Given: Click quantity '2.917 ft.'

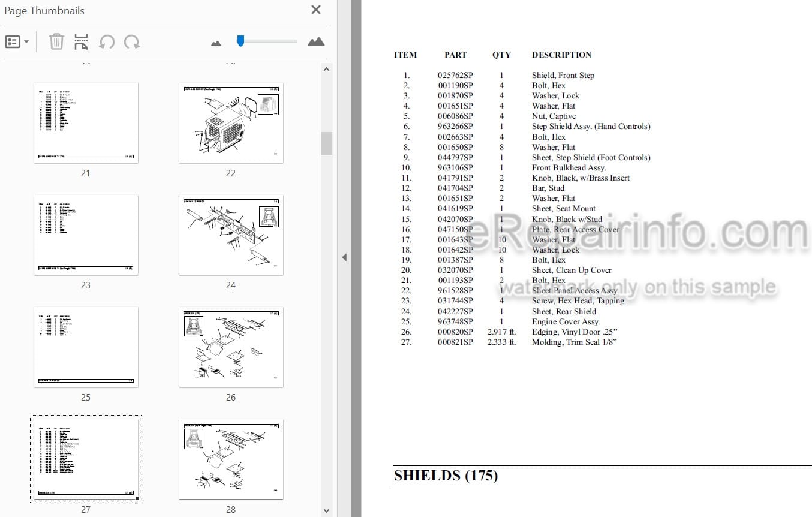Looking at the screenshot, I should [502, 332].
